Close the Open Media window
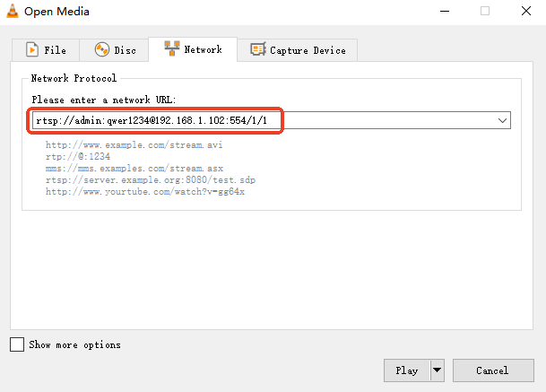This screenshot has height=392, width=546. click(x=526, y=11)
